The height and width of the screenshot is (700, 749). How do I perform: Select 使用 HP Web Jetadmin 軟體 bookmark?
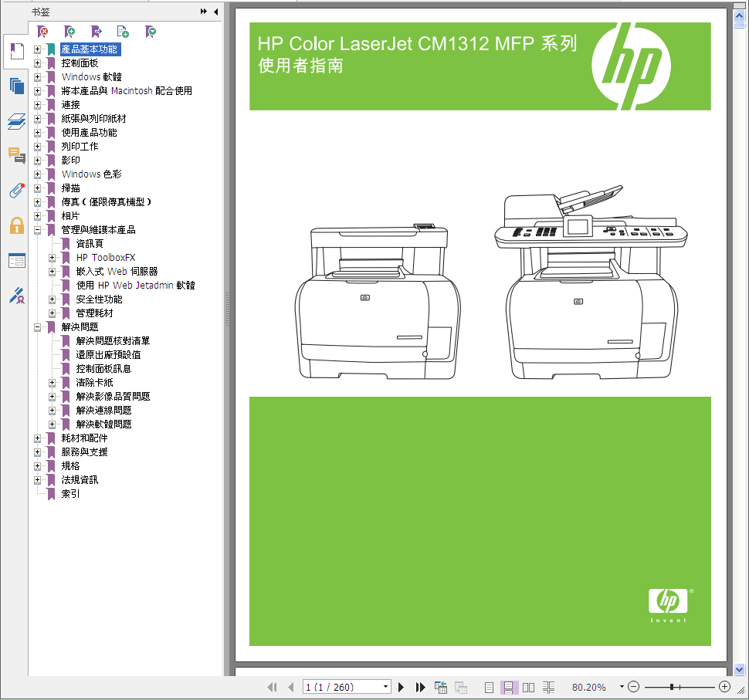(x=136, y=285)
